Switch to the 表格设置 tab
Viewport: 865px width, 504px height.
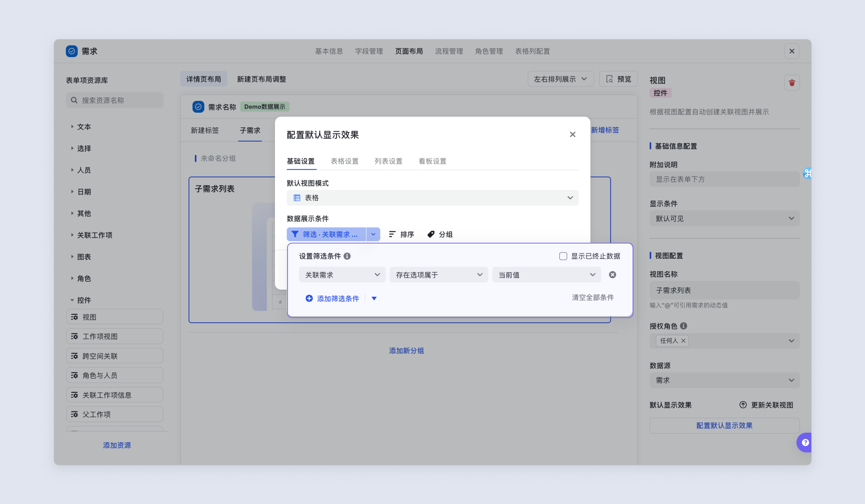[345, 161]
